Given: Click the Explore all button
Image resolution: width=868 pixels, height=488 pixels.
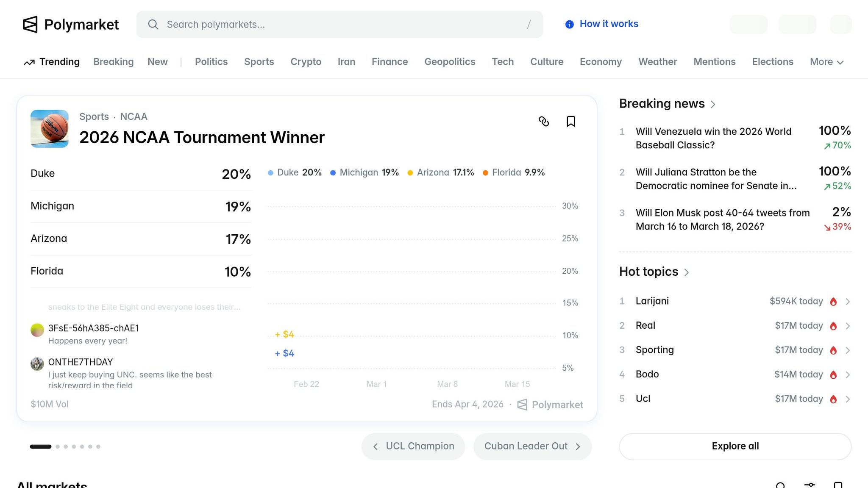Looking at the screenshot, I should pyautogui.click(x=735, y=446).
